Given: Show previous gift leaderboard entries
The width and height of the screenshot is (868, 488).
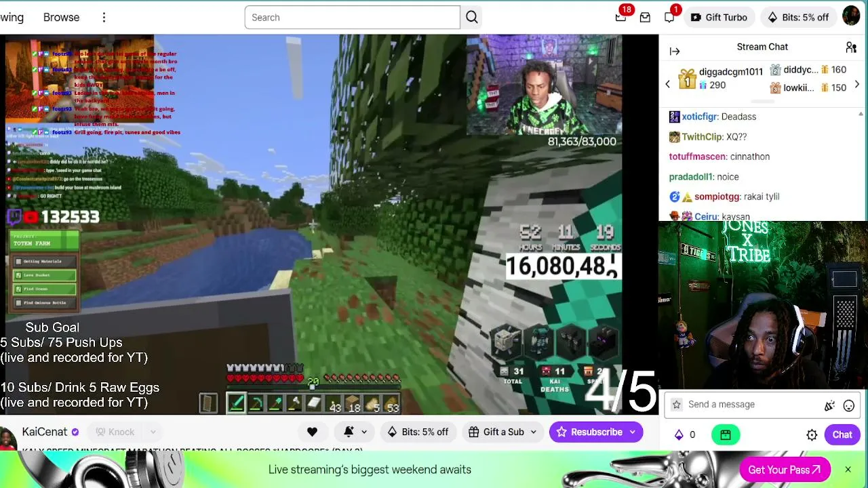Looking at the screenshot, I should tap(667, 84).
